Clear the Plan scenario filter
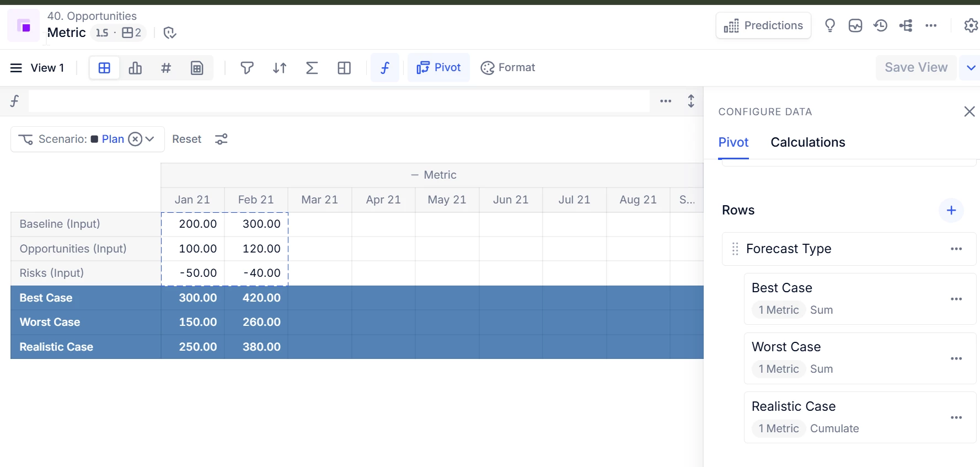The height and width of the screenshot is (467, 980). [x=135, y=139]
